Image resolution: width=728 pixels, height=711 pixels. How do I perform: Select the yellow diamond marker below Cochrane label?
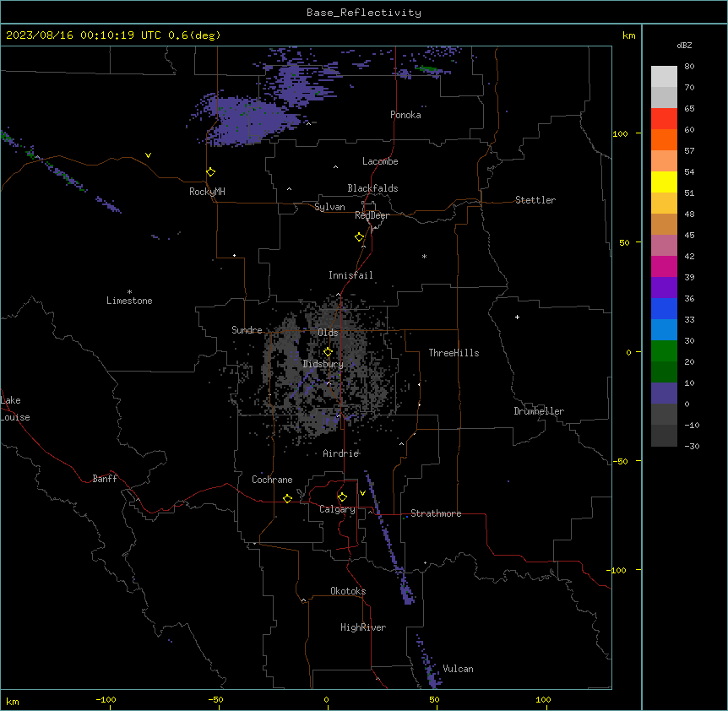pyautogui.click(x=287, y=498)
